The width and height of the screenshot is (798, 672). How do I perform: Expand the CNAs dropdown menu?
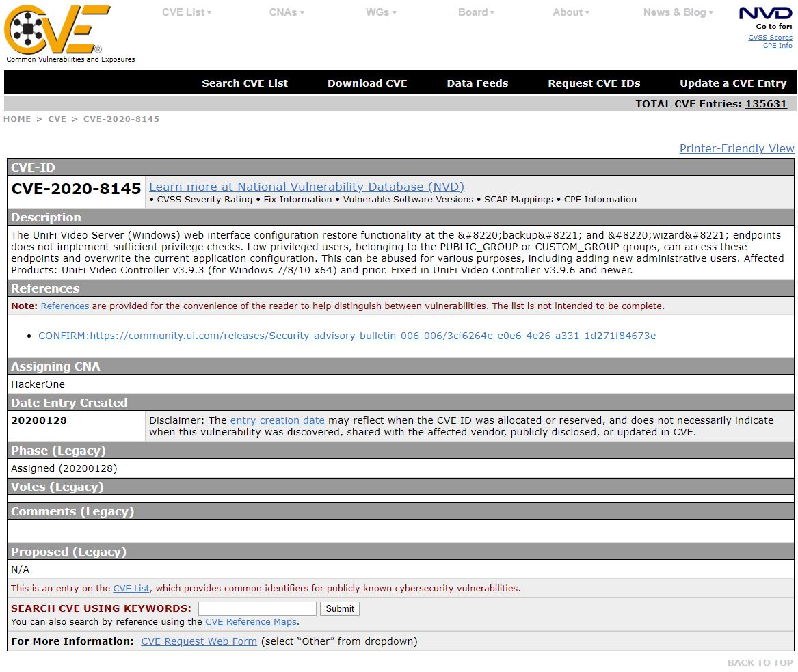coord(287,12)
